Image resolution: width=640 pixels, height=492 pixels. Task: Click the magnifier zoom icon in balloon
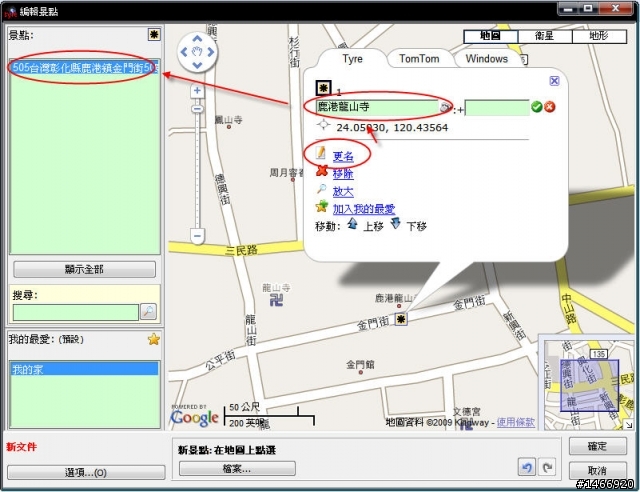(322, 189)
